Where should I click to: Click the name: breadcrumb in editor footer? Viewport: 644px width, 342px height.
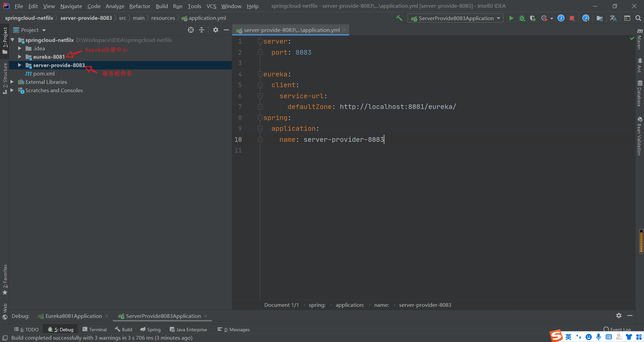[382, 305]
